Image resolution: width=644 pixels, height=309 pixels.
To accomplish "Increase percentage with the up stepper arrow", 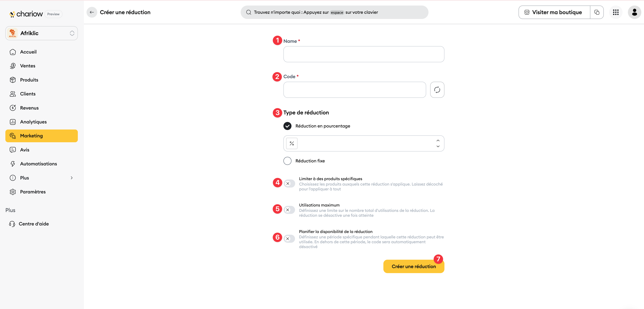I will 438,141.
